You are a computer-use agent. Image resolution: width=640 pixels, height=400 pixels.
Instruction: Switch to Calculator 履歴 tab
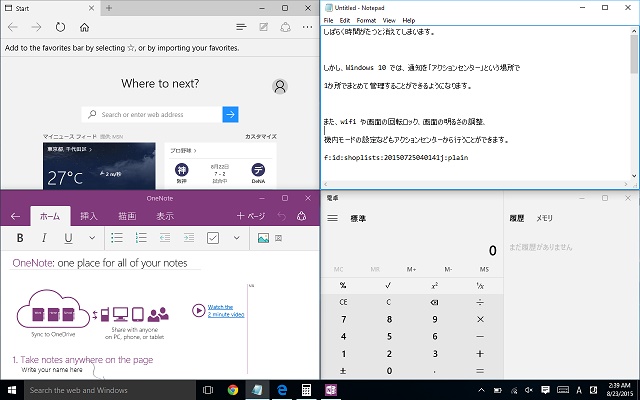point(516,218)
